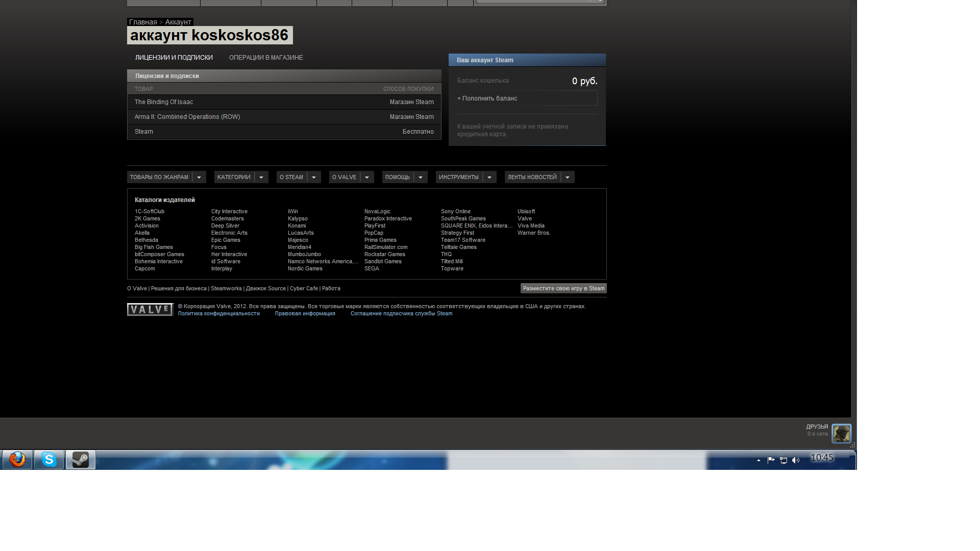Select the Steam license row

[x=284, y=132]
